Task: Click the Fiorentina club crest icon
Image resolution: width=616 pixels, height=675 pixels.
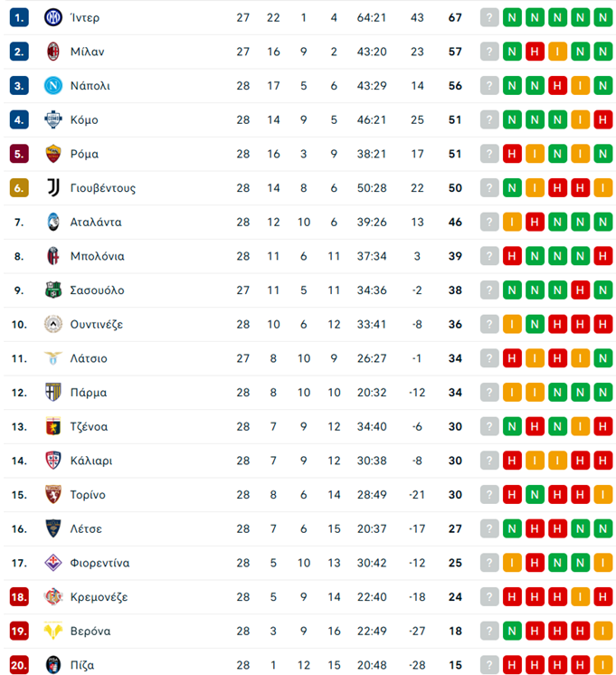Action: click(x=52, y=563)
